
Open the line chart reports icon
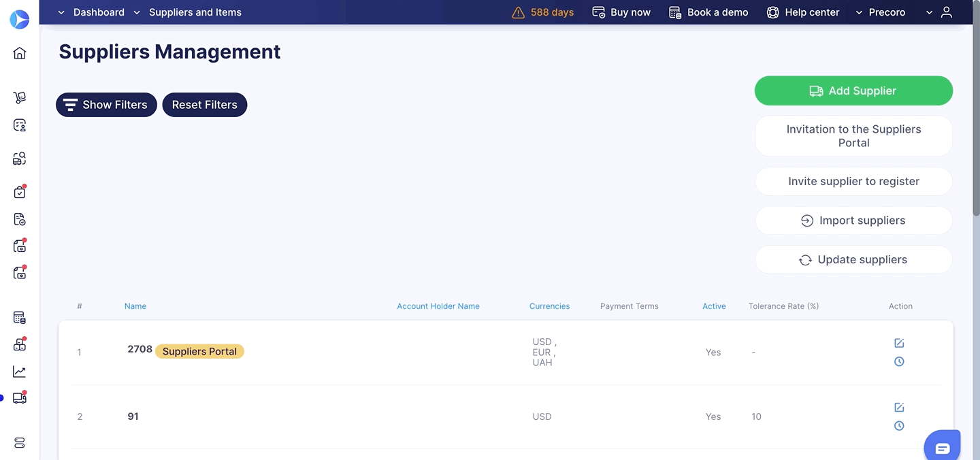click(20, 372)
